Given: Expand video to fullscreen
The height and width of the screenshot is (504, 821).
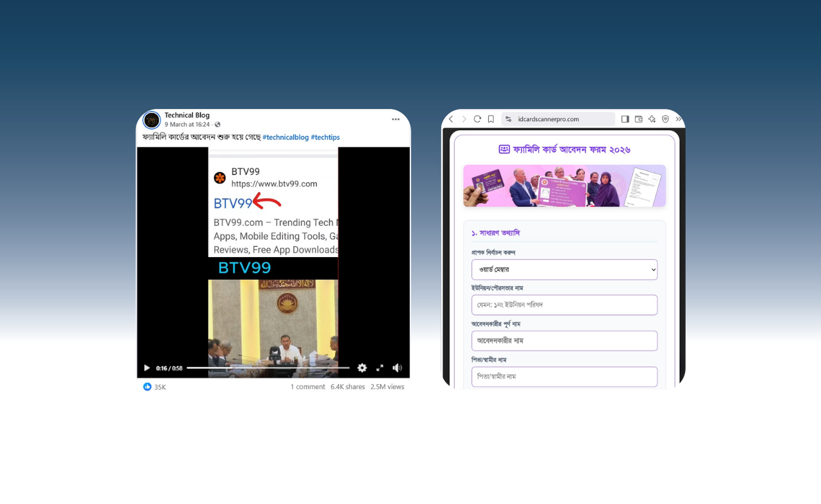Looking at the screenshot, I should [x=380, y=368].
